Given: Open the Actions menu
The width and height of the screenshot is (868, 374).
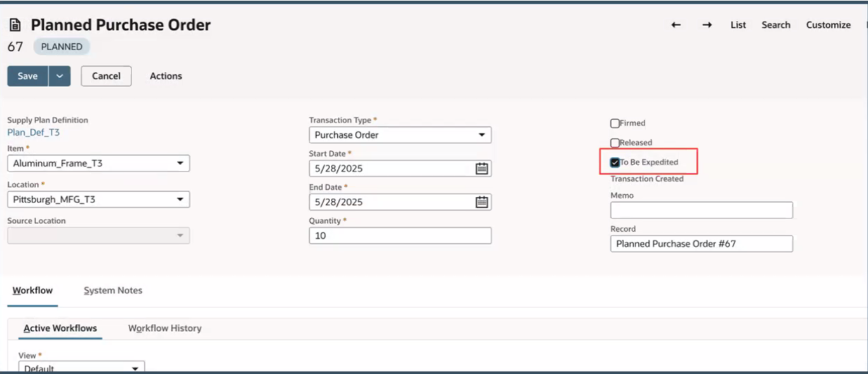Looking at the screenshot, I should 166,76.
